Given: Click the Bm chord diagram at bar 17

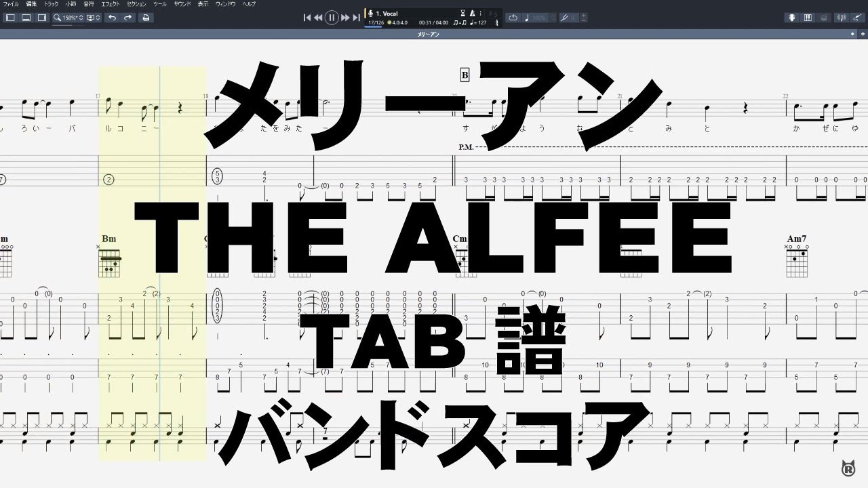Looking at the screenshot, I should pyautogui.click(x=109, y=263).
